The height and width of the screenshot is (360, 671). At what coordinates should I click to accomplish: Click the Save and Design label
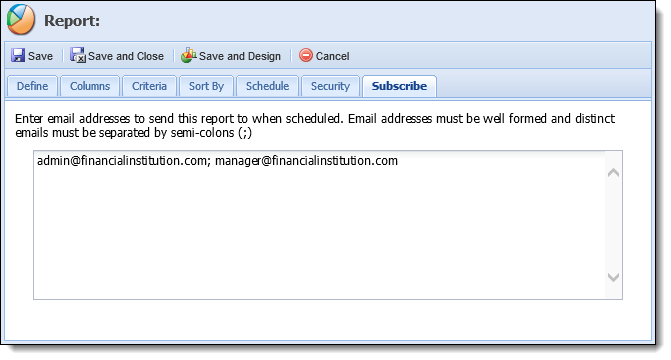point(240,56)
